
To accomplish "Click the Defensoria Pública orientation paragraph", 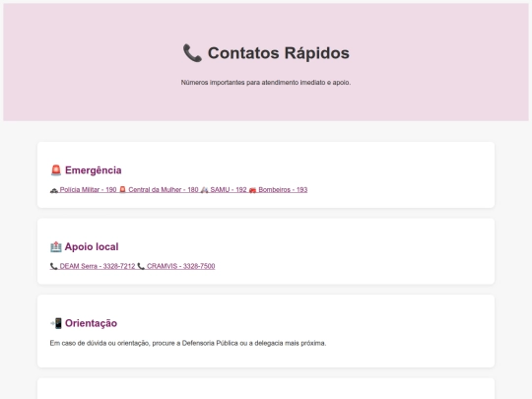I will tap(188, 343).
